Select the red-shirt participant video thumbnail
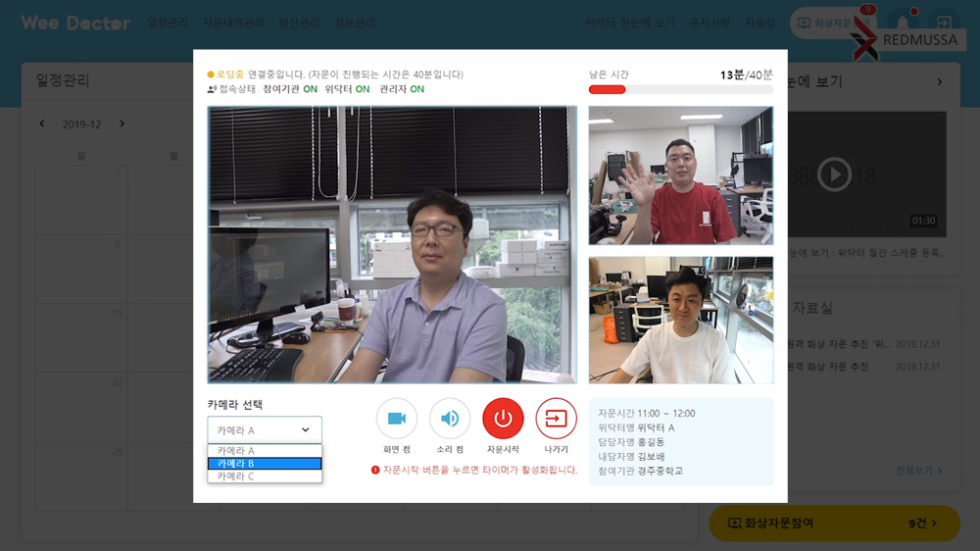This screenshot has height=551, width=980. click(x=681, y=175)
